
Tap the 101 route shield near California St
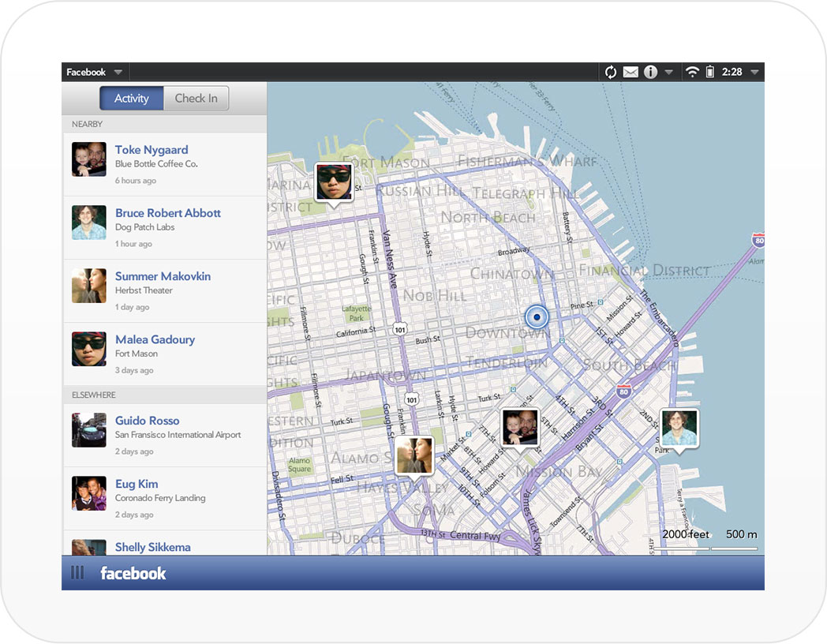(400, 330)
